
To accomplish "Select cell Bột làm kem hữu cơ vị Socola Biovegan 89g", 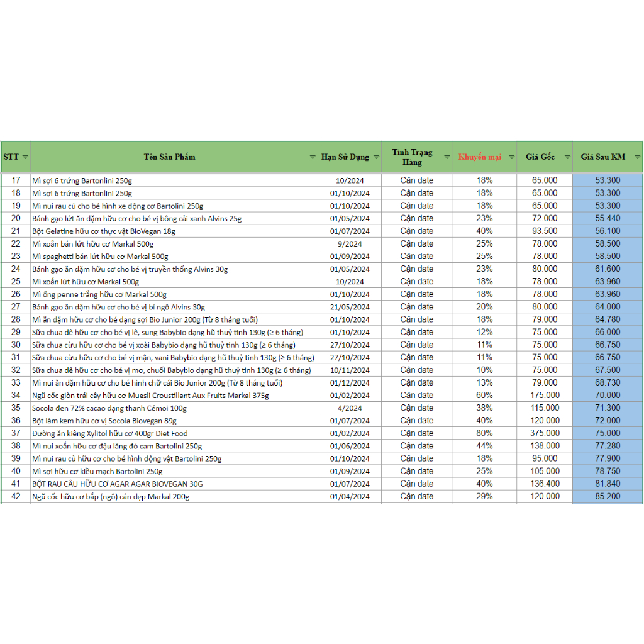I will pyautogui.click(x=174, y=421).
